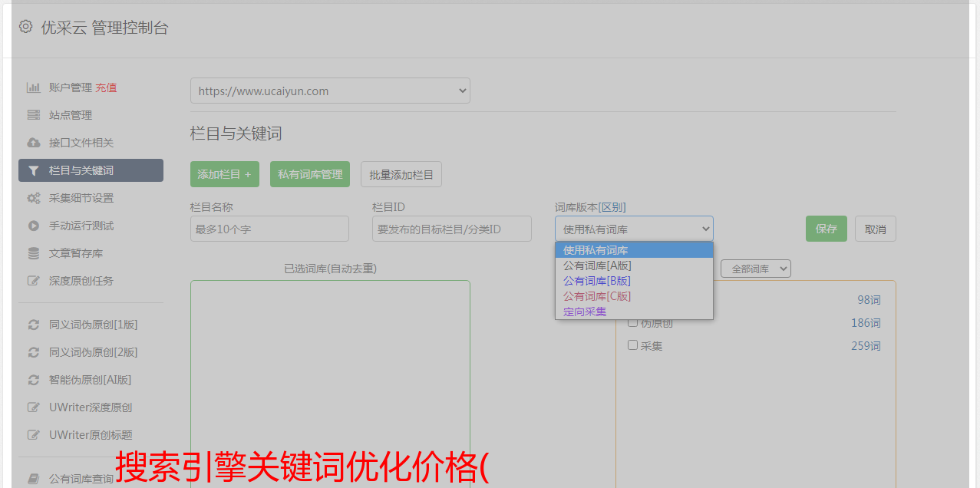Click the red 充值 link

pos(106,87)
